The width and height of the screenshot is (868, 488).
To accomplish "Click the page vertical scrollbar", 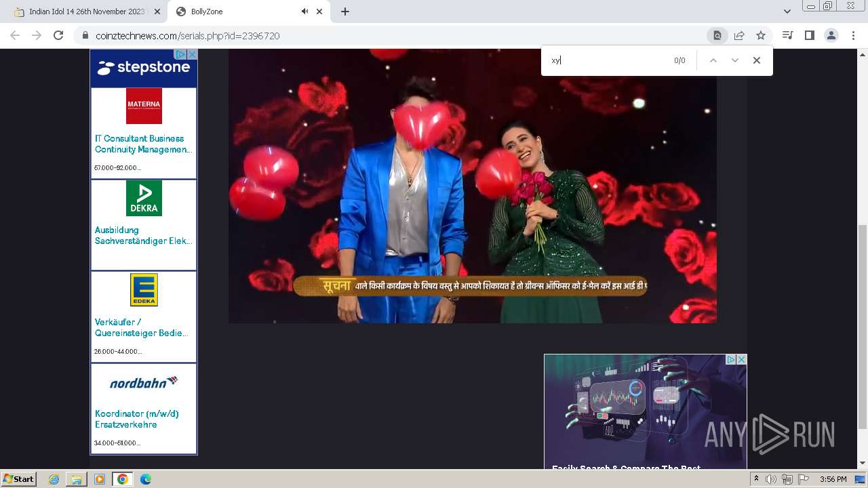I will tap(863, 325).
